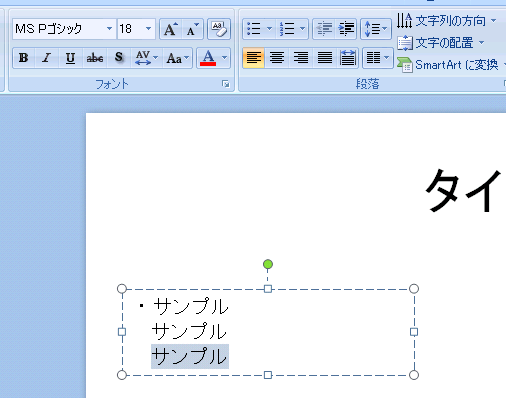Image resolution: width=506 pixels, height=398 pixels.
Task: Open columns dropdown
Action: click(377, 58)
